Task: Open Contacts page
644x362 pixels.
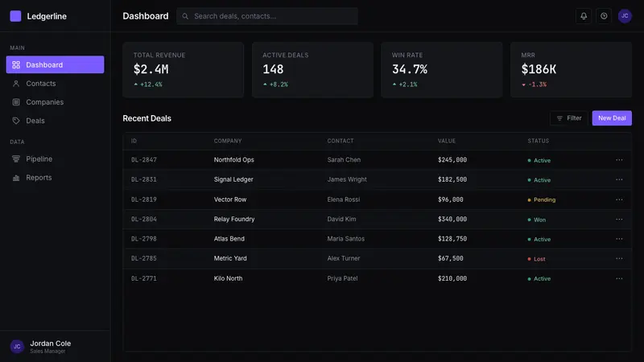Action: (55, 84)
